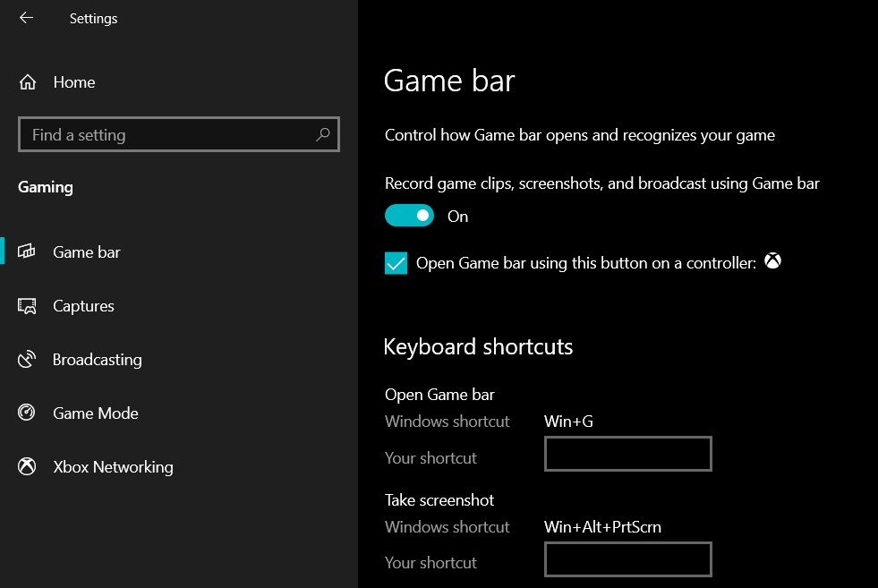Click 'Record game clips, screenshots' label
This screenshot has width=878, height=588.
602,183
